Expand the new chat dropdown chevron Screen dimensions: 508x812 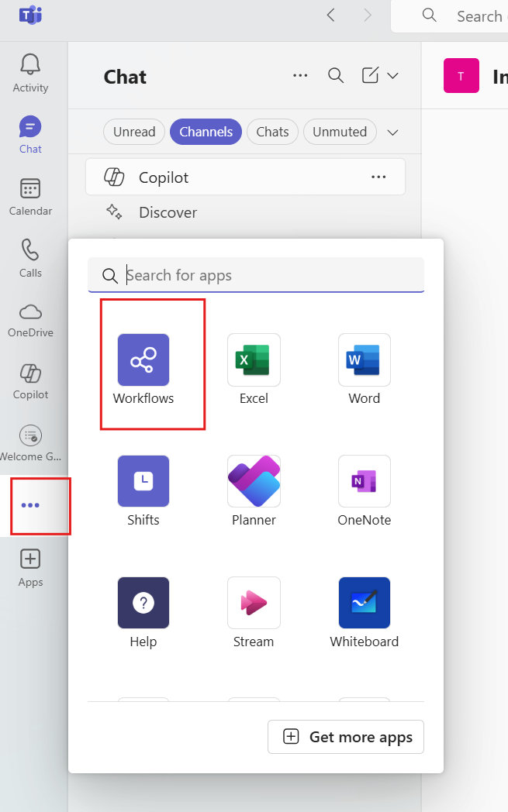point(393,76)
